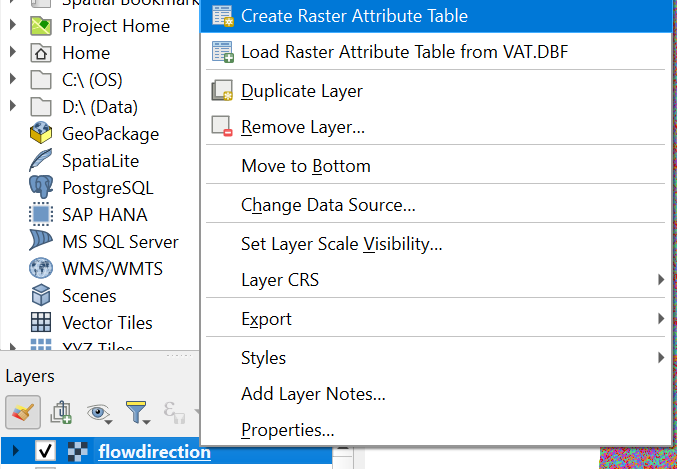Image resolution: width=677 pixels, height=469 pixels.
Task: Click the PostgreSQL elephant icon
Action: (x=41, y=187)
